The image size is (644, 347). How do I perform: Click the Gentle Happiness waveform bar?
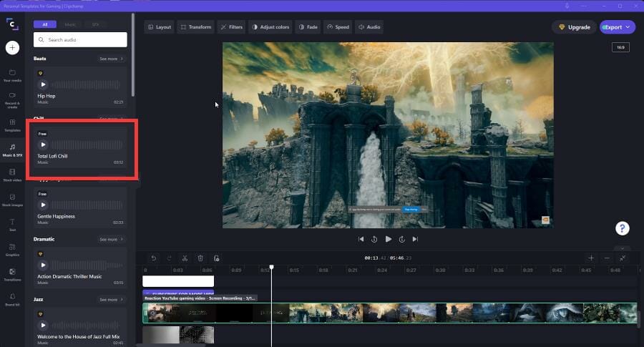[x=87, y=205]
